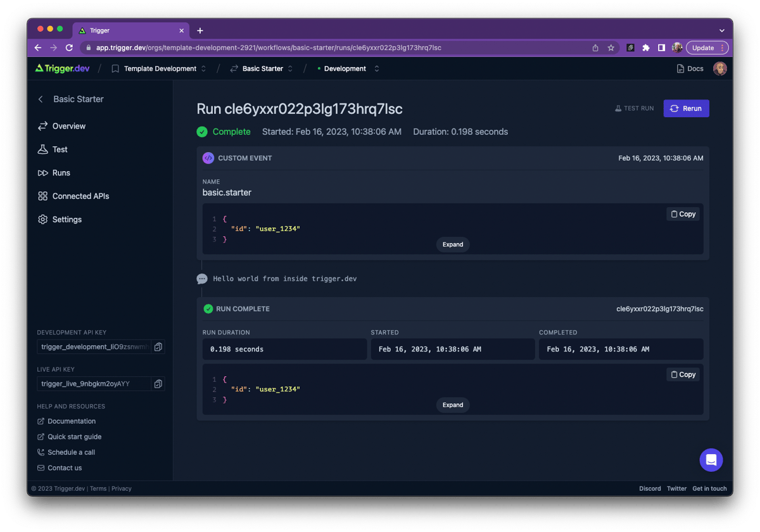The height and width of the screenshot is (532, 760).
Task: Click the basic.starter event name
Action: pyautogui.click(x=227, y=193)
